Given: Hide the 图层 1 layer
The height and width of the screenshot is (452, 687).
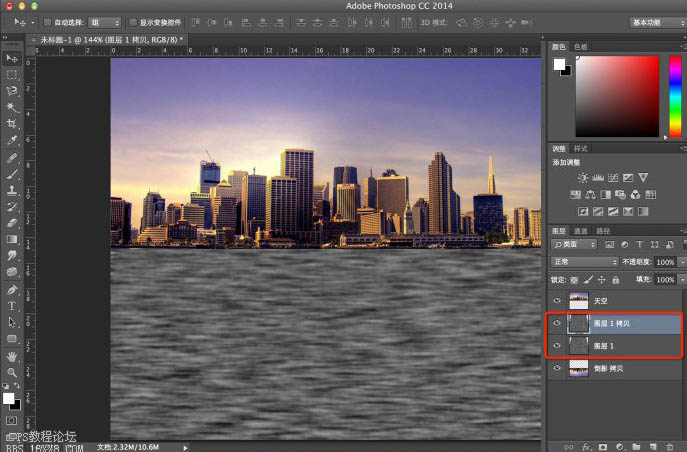Looking at the screenshot, I should point(557,346).
